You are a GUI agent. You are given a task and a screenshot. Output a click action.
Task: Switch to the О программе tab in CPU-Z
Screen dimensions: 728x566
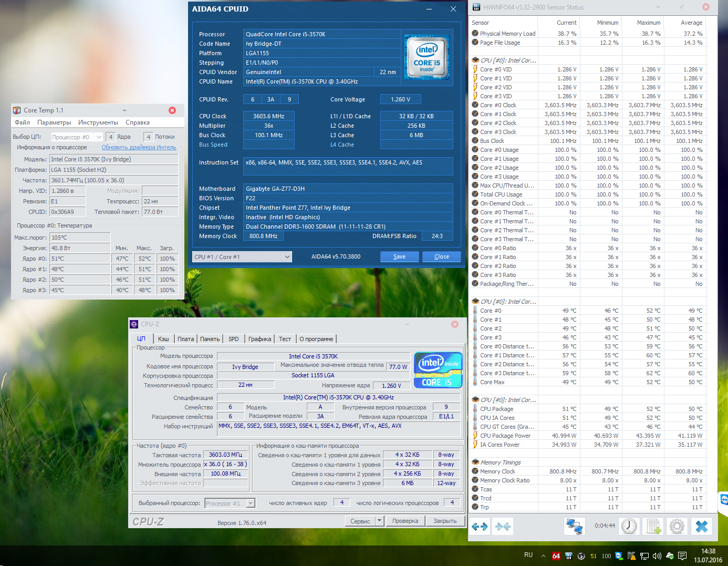pos(316,339)
